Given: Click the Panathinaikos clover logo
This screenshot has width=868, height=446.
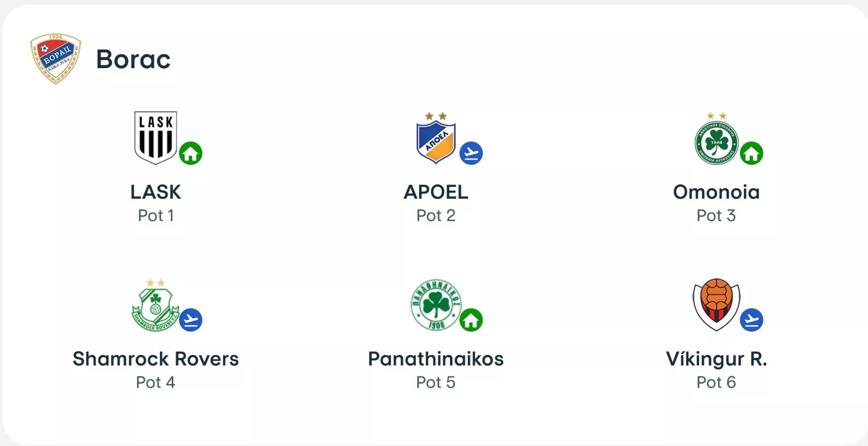Looking at the screenshot, I should click(436, 305).
